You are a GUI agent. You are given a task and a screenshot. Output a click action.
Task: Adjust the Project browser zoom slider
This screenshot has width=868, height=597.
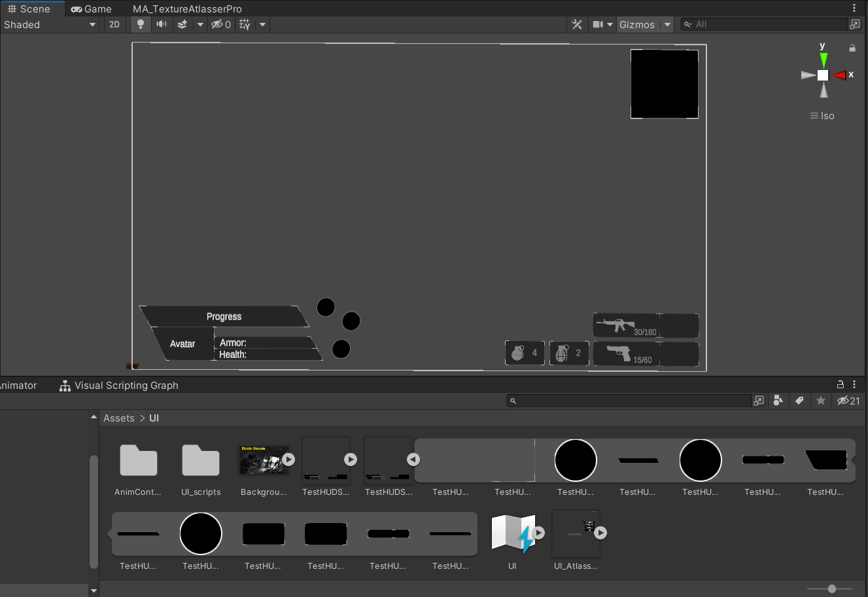pos(831,588)
